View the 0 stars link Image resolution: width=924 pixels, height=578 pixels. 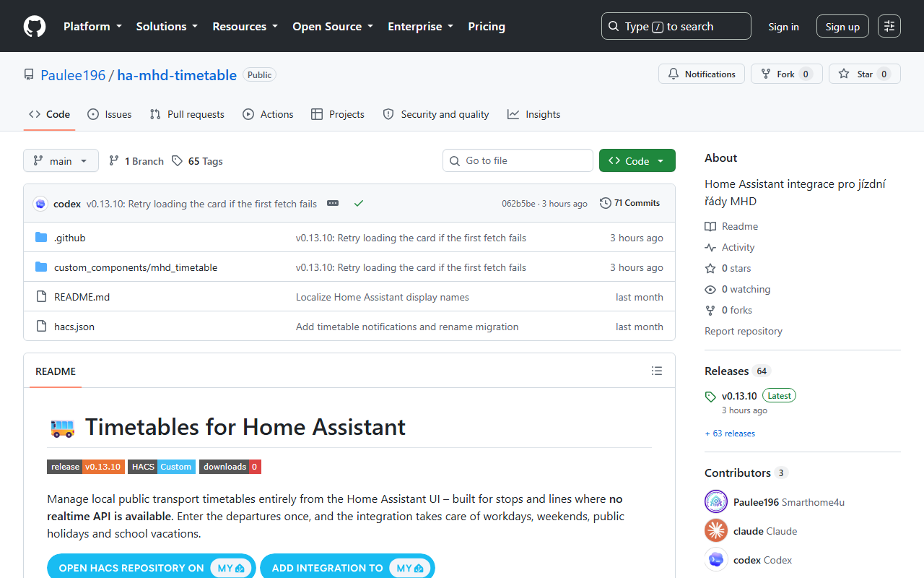728,268
